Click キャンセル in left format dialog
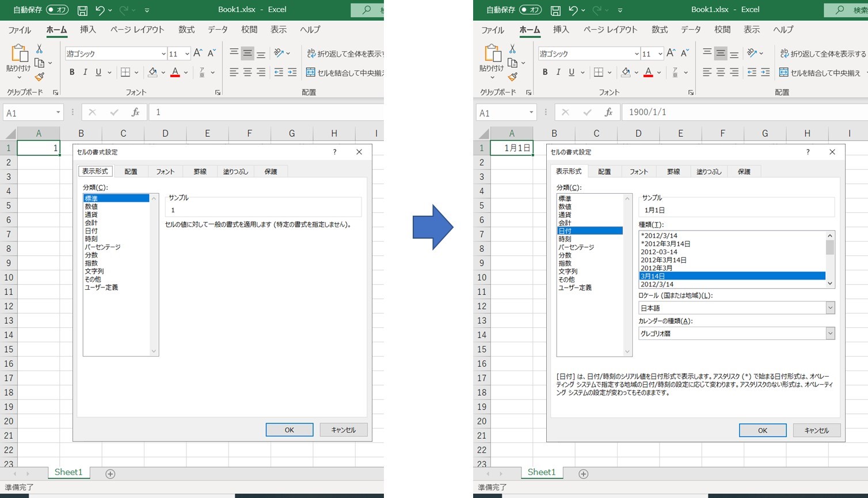Viewport: 868px width, 498px height. pyautogui.click(x=344, y=430)
